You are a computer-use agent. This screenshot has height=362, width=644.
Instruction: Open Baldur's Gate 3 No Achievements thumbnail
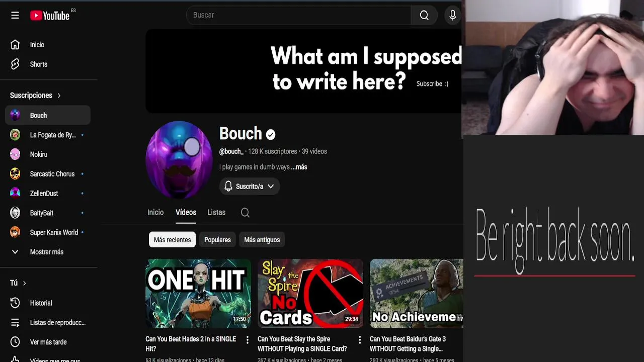coord(417,294)
